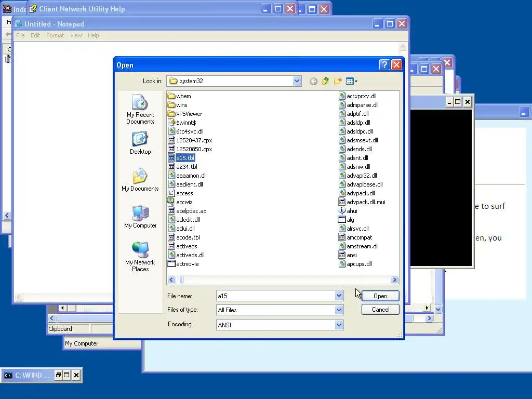Viewport: 532px width, 399px height.
Task: Open Notepad Edit menu
Action: 35,35
